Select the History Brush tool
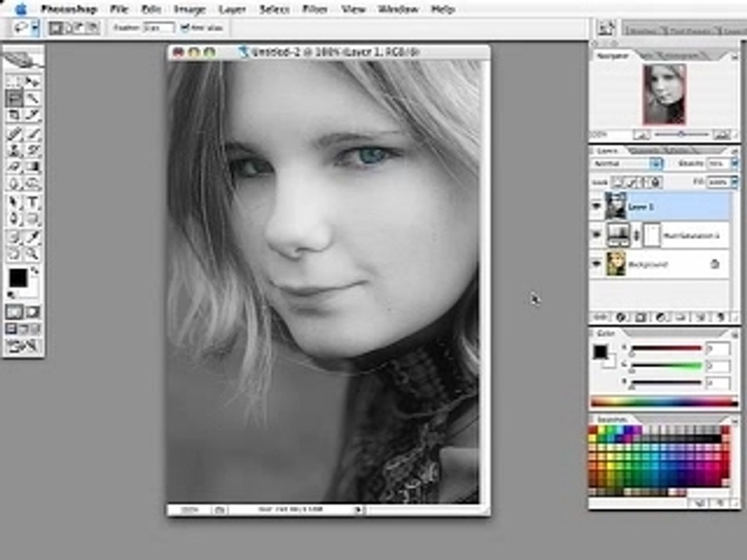This screenshot has height=560, width=747. 33,150
